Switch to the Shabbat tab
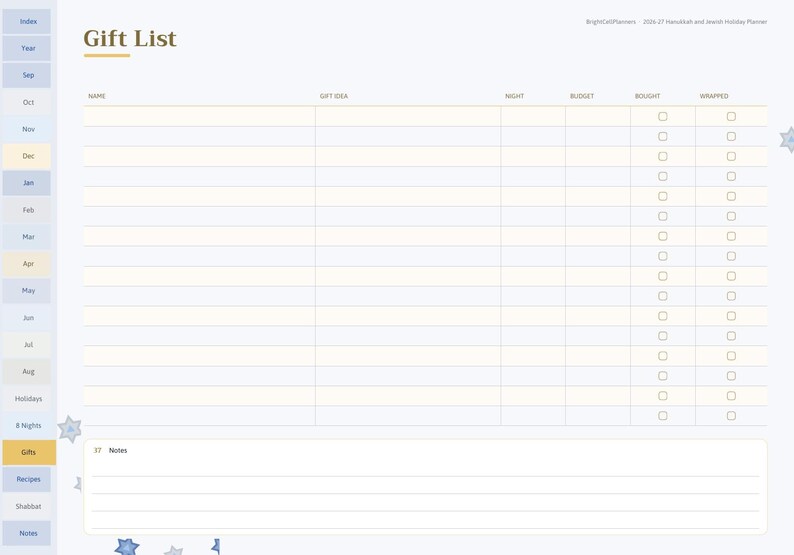 27,506
